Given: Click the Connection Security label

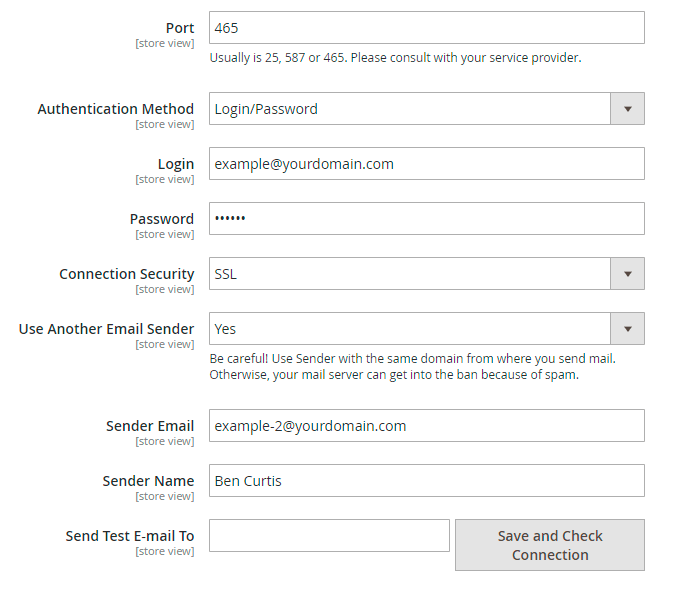Looking at the screenshot, I should click(x=127, y=274).
